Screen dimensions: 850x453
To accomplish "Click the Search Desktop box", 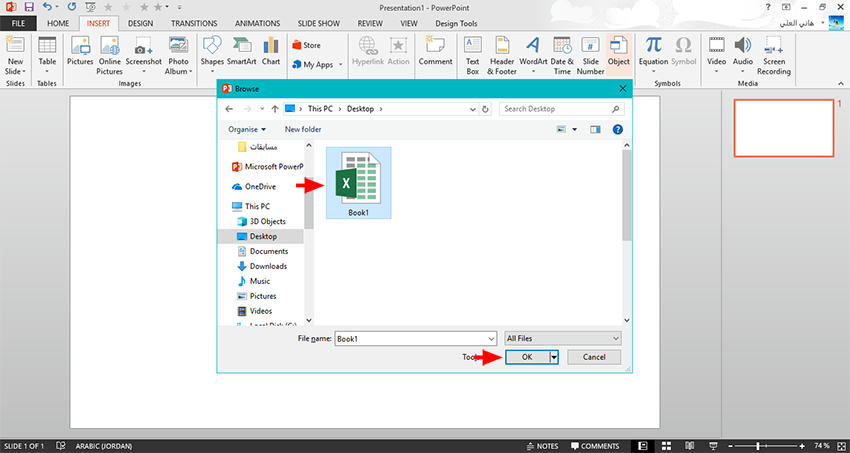I will (561, 109).
